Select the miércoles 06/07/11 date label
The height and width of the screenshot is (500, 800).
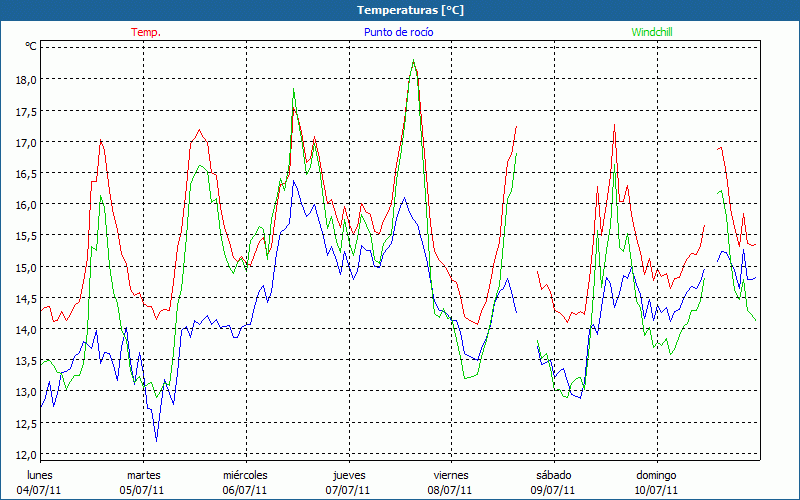(245, 482)
